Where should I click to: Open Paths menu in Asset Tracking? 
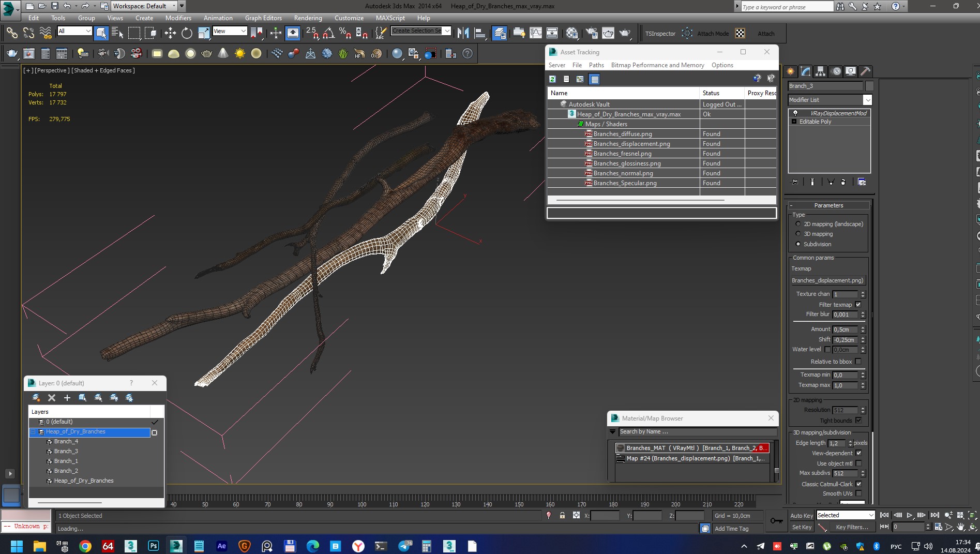(596, 65)
